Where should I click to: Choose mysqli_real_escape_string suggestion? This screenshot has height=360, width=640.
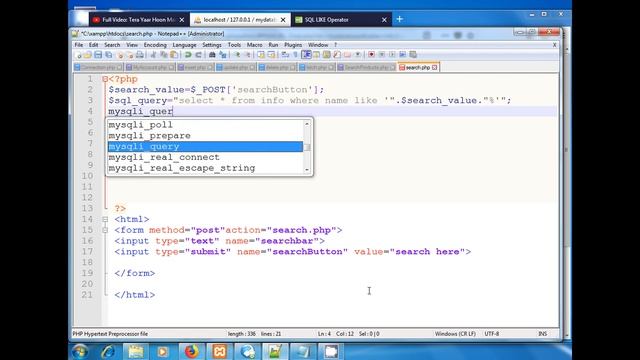coord(205,168)
